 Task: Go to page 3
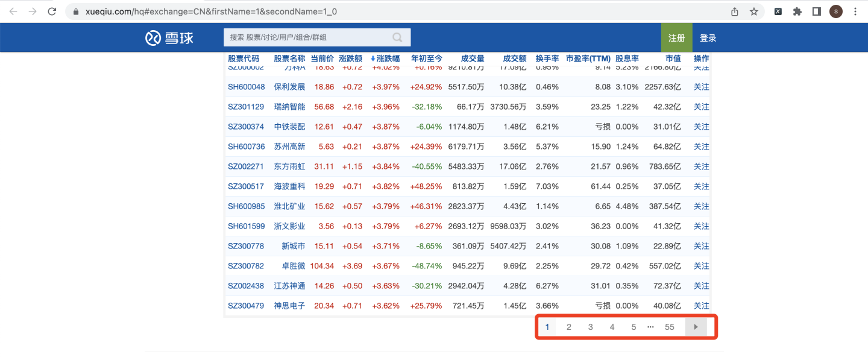[x=590, y=327]
